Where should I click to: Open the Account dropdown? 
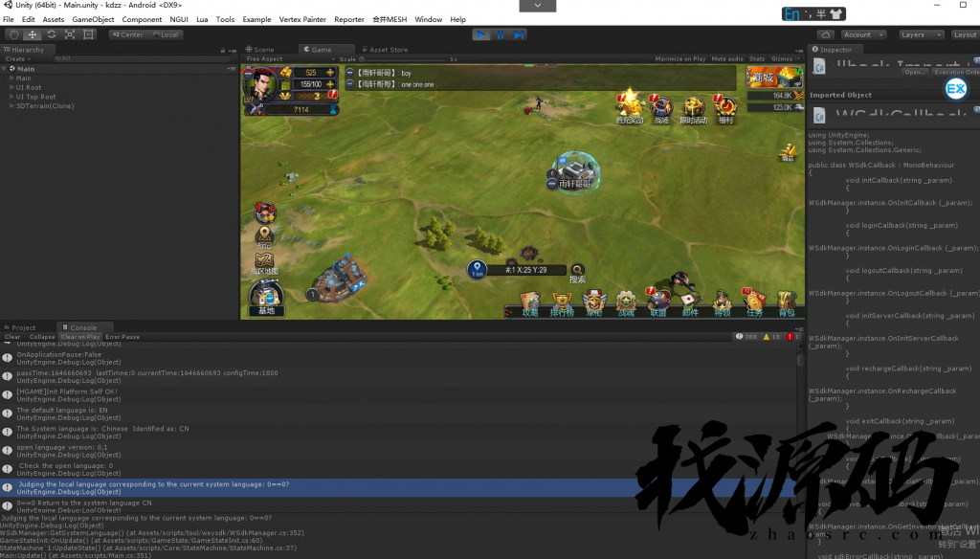pyautogui.click(x=863, y=35)
